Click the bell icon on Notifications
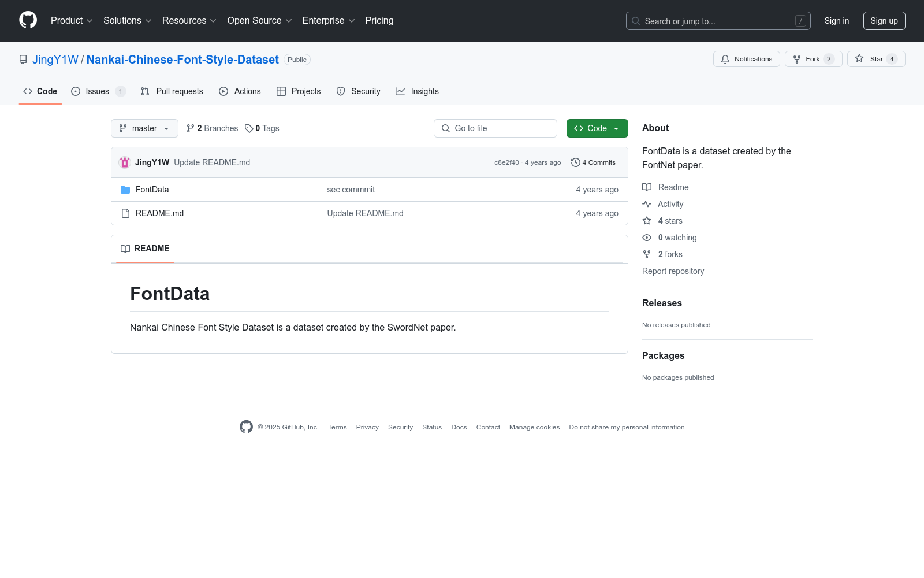 pyautogui.click(x=725, y=59)
